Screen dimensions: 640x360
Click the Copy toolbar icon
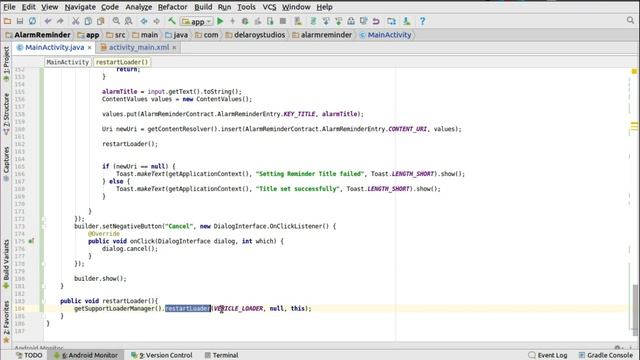point(88,21)
